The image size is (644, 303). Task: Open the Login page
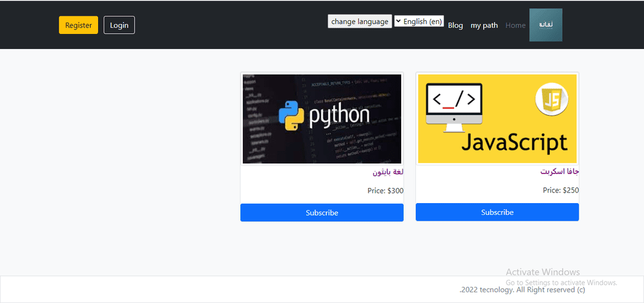point(119,25)
